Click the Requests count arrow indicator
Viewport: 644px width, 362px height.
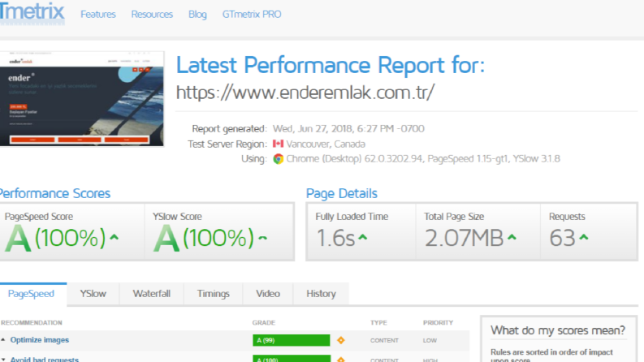click(x=584, y=237)
